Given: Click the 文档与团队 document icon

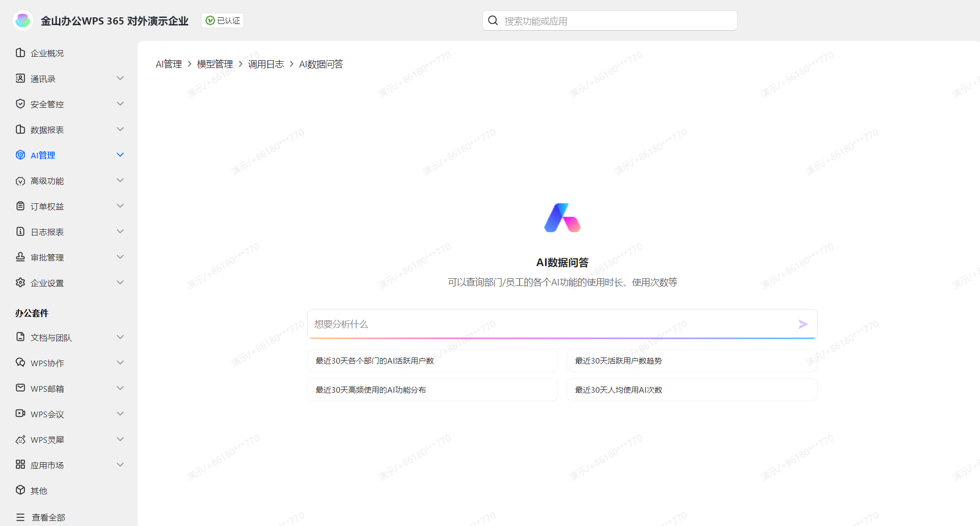Looking at the screenshot, I should (20, 337).
